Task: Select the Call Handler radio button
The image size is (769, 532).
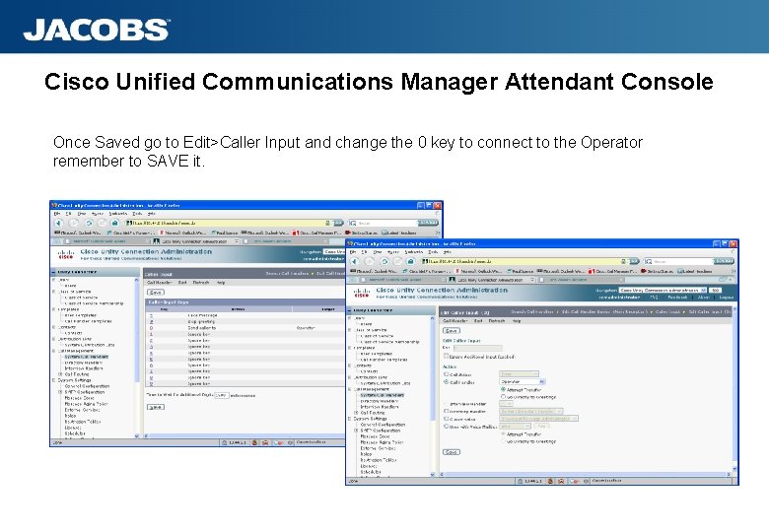Action: click(447, 381)
